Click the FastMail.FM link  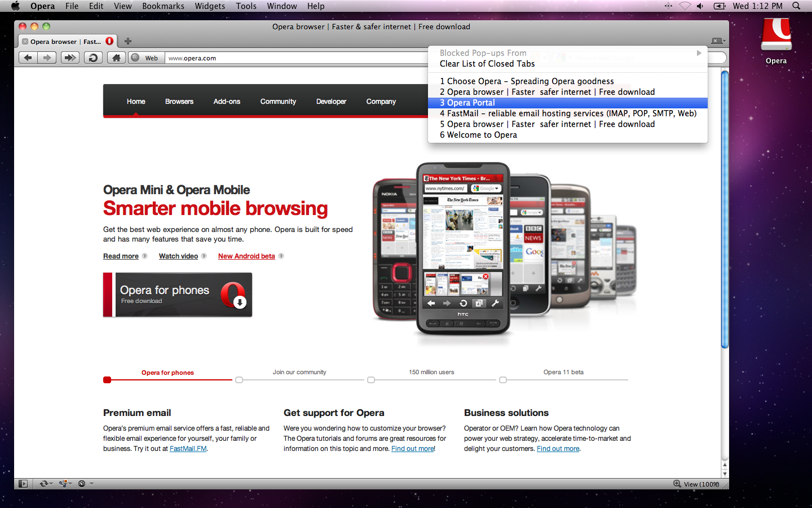(188, 449)
